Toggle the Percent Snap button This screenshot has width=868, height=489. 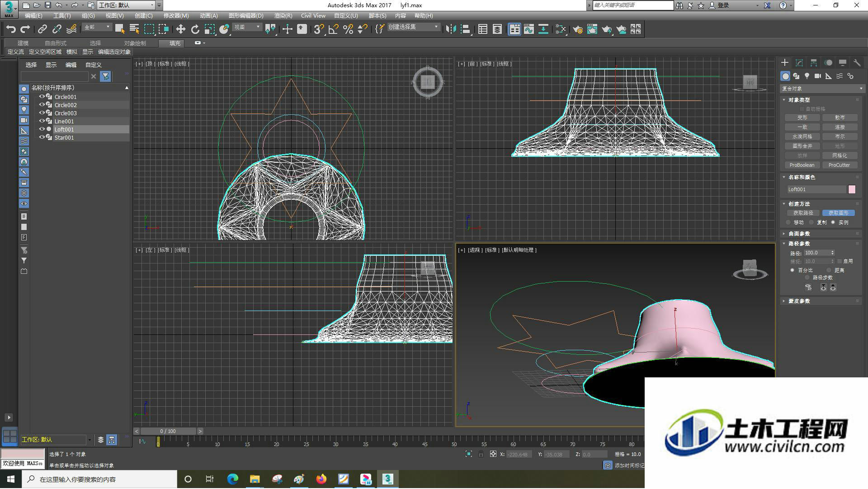[x=348, y=29]
